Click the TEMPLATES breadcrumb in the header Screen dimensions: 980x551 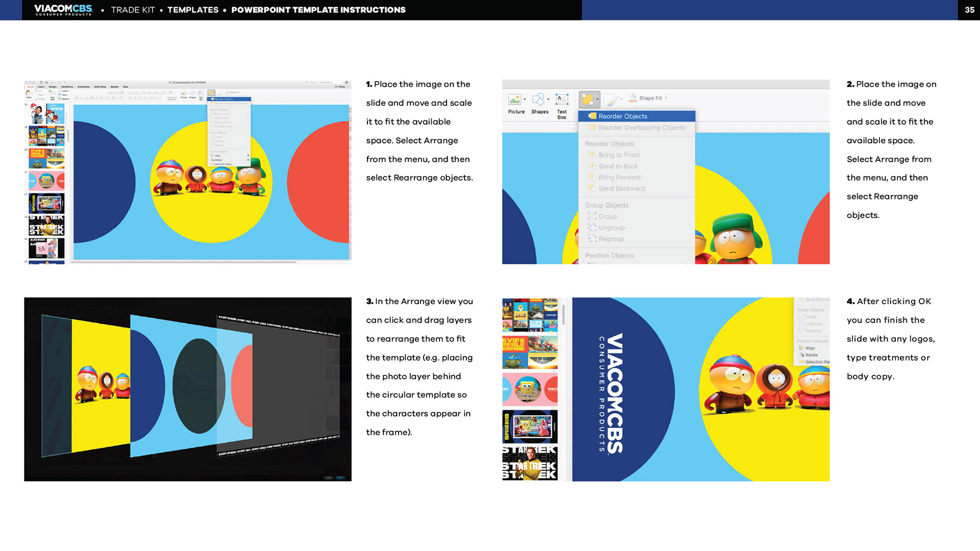pyautogui.click(x=193, y=10)
